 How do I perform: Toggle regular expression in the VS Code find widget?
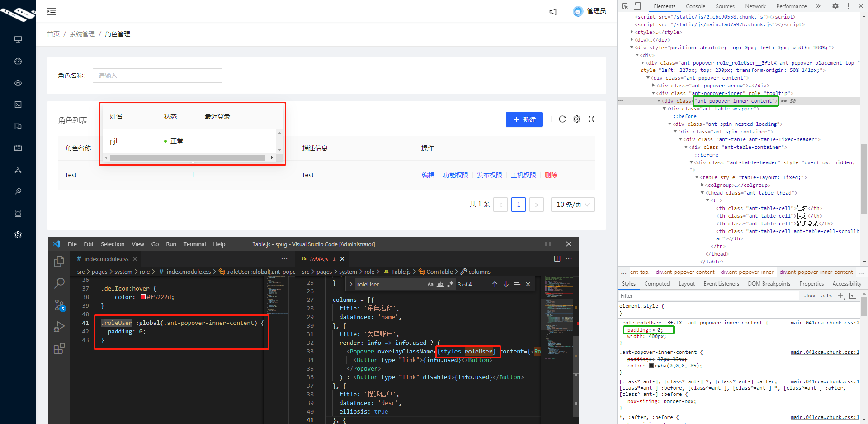450,284
